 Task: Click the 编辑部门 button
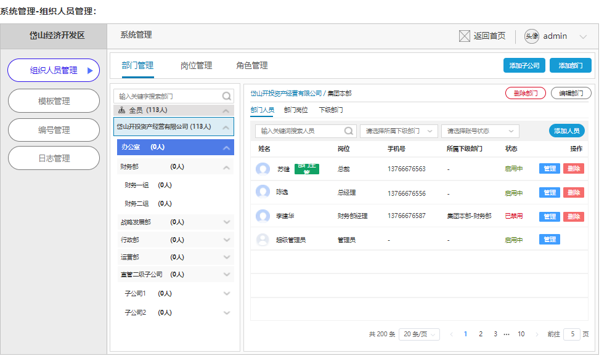[x=571, y=93]
